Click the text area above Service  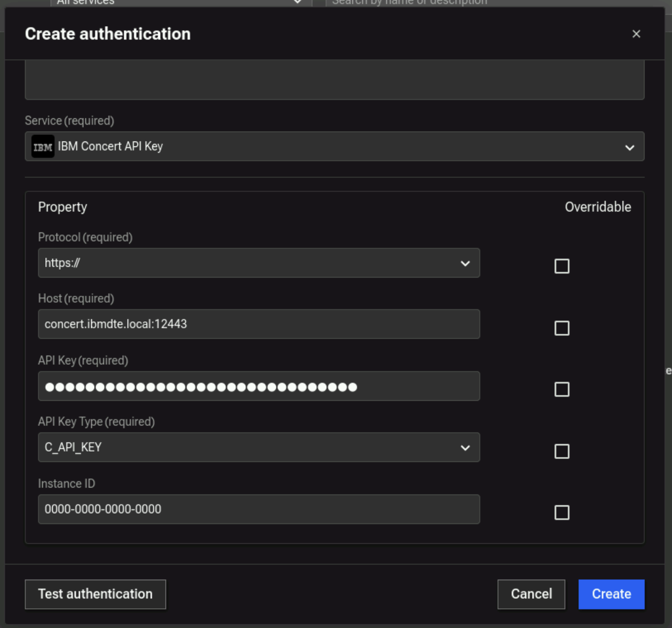334,80
